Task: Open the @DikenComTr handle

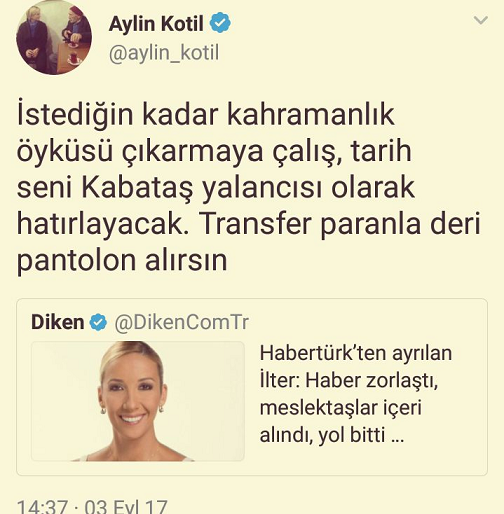Action: (x=182, y=322)
